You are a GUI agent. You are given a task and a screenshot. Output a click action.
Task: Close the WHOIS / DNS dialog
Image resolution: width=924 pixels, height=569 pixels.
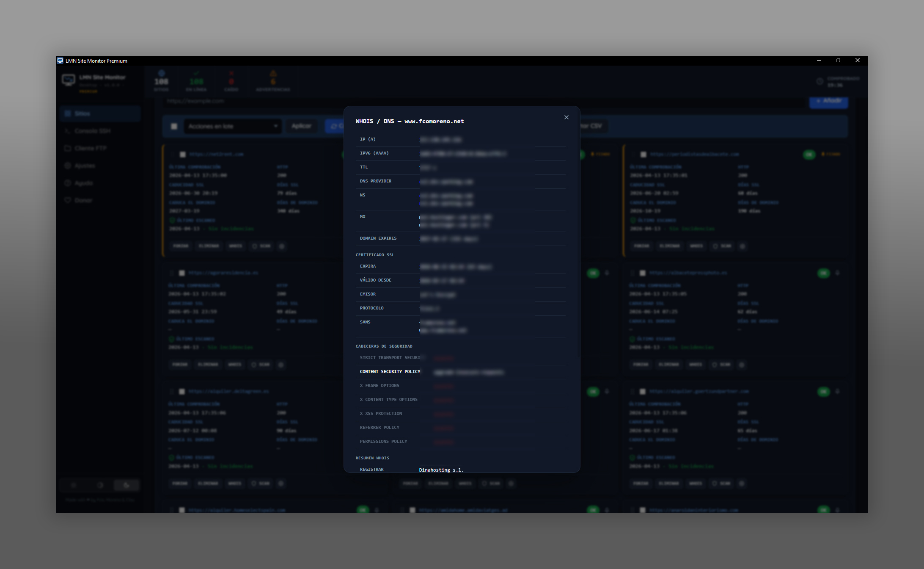click(x=566, y=117)
